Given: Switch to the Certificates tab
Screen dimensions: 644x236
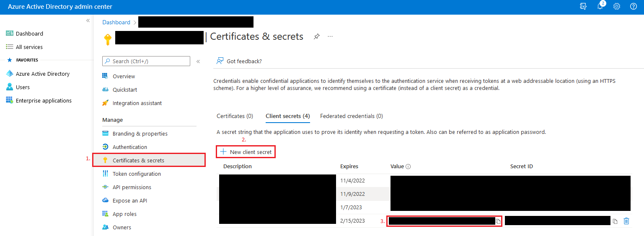Looking at the screenshot, I should 235,116.
